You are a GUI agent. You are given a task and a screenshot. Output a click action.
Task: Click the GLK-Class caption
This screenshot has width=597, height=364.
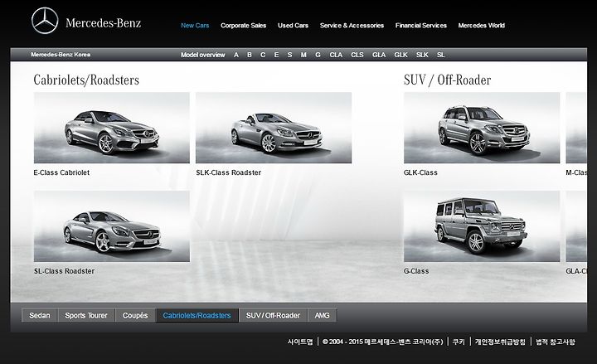point(420,172)
